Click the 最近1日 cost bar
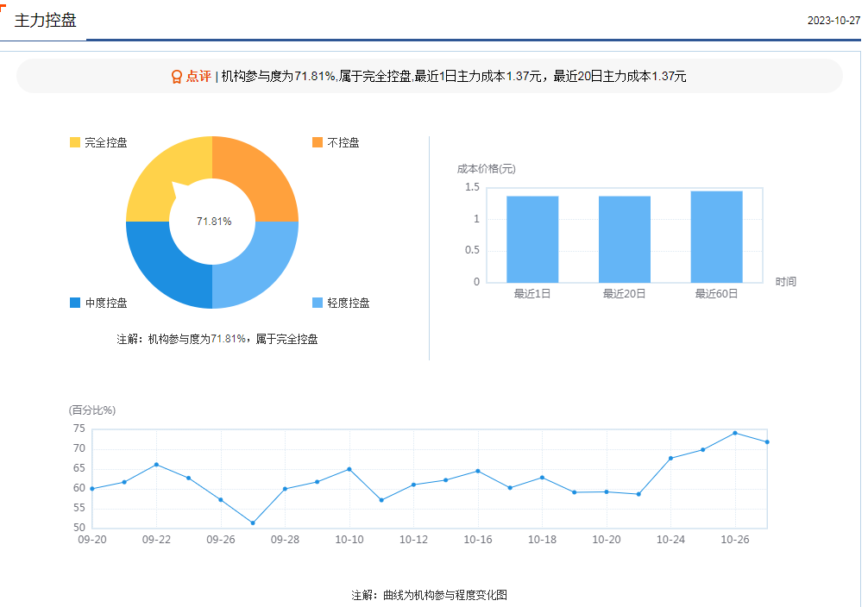 point(532,239)
